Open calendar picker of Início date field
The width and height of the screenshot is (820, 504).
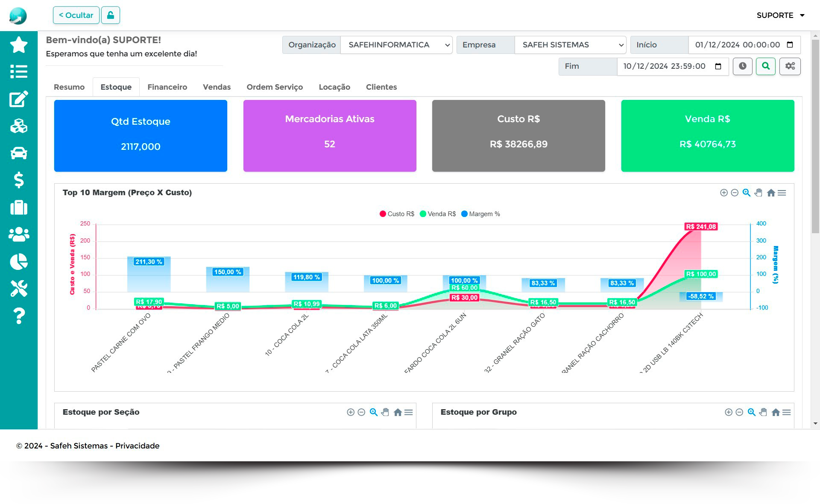(790, 45)
